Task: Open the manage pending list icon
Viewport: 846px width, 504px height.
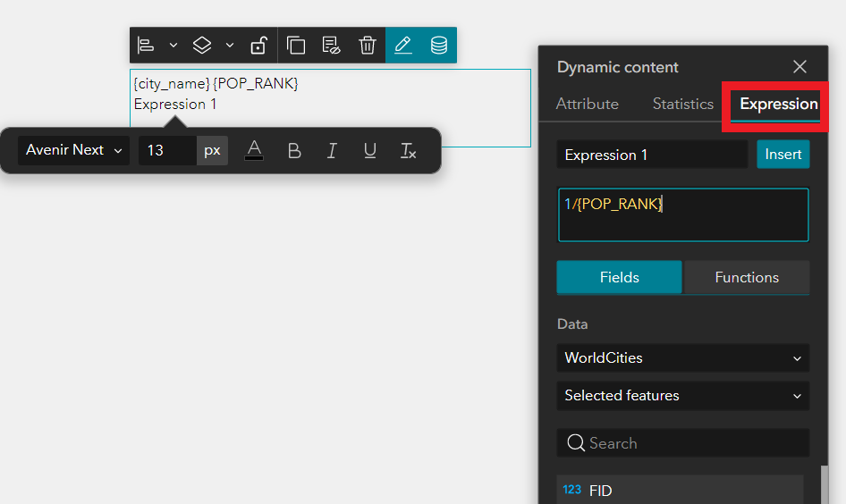Action: point(331,46)
